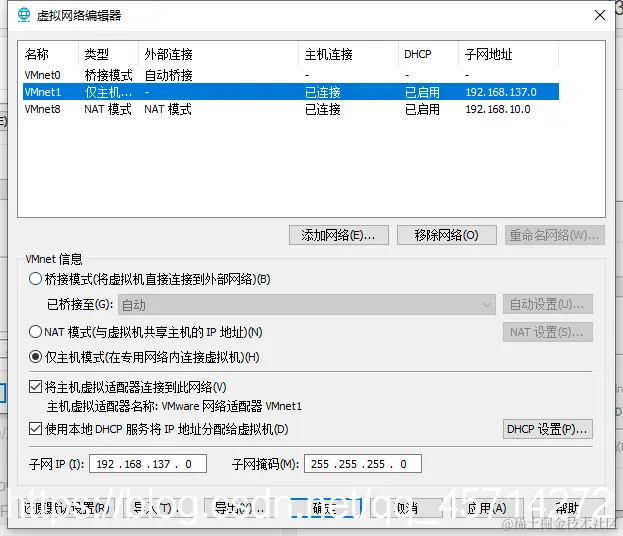Click 确定 button
Image resolution: width=623 pixels, height=536 pixels.
tap(326, 508)
